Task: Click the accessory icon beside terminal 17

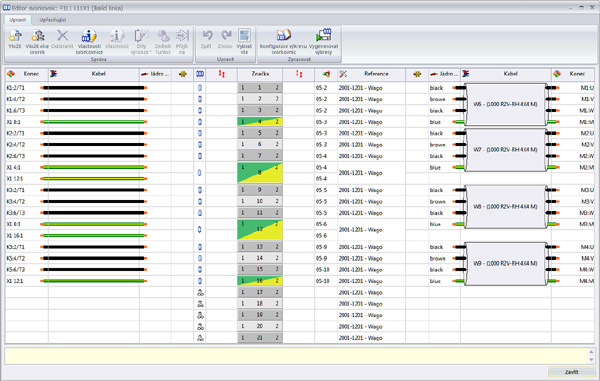Action: [200, 293]
